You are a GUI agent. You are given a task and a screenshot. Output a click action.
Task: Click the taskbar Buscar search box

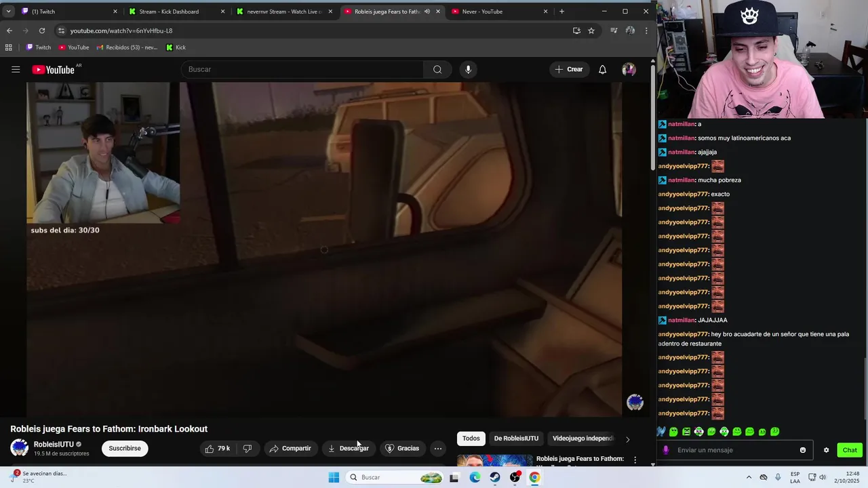tap(395, 477)
